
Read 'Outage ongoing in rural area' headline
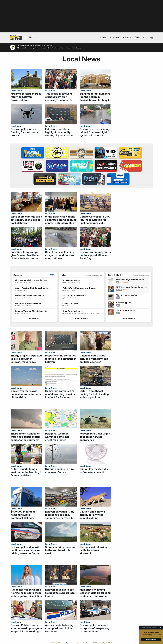tap(60, 470)
